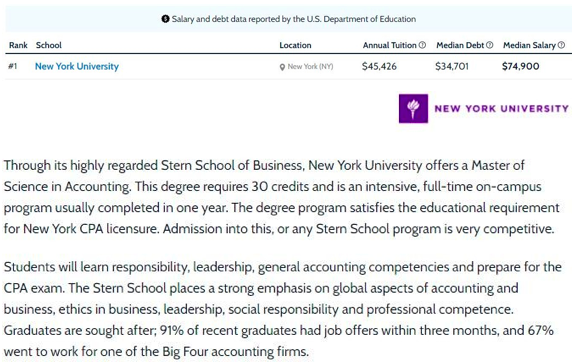The width and height of the screenshot is (578, 364).
Task: Click the Location column header
Action: click(295, 45)
